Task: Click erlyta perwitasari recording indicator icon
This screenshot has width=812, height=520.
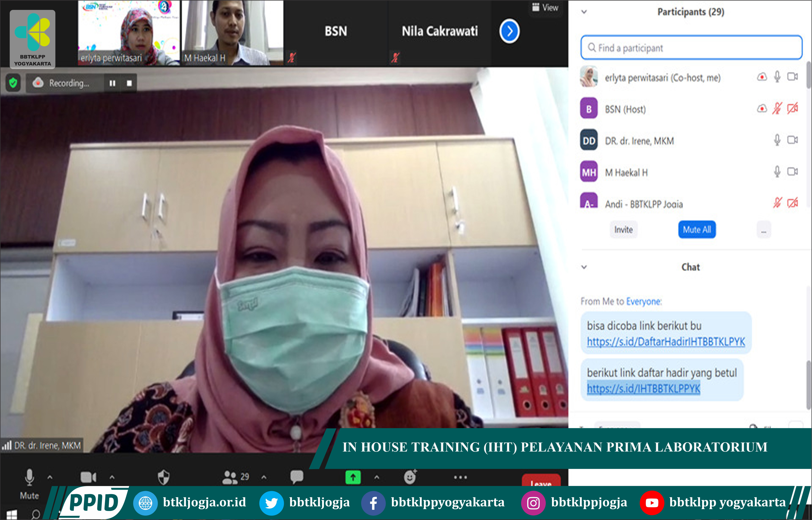Action: [762, 77]
